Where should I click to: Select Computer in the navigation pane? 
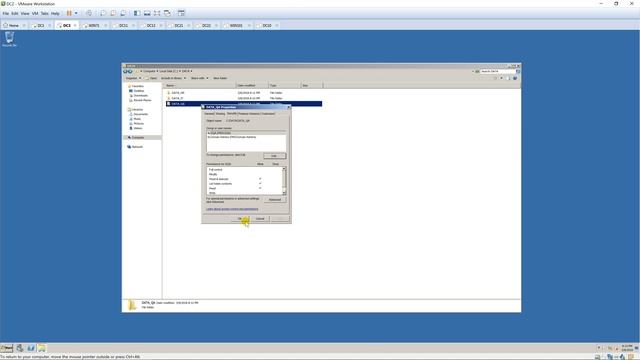138,138
